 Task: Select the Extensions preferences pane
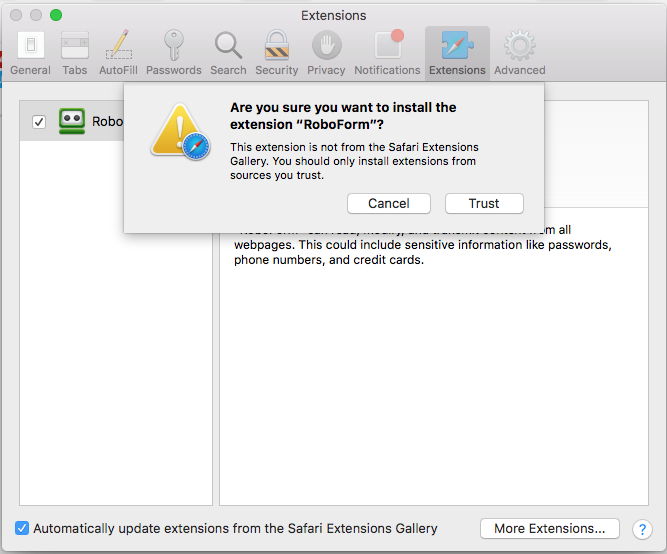tap(457, 53)
